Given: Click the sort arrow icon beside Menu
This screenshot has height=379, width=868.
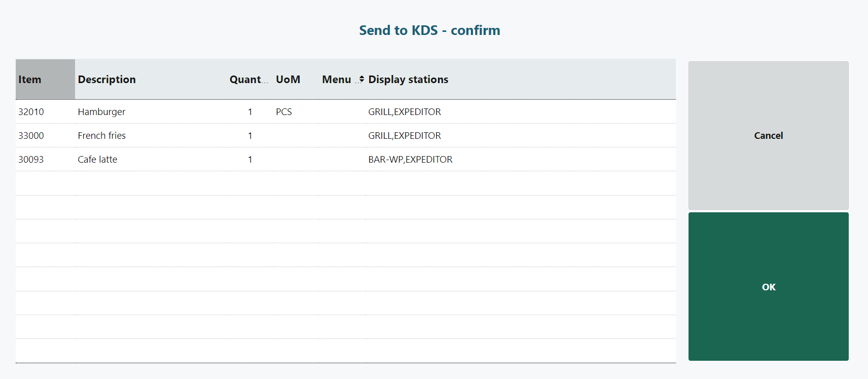Looking at the screenshot, I should (x=361, y=80).
